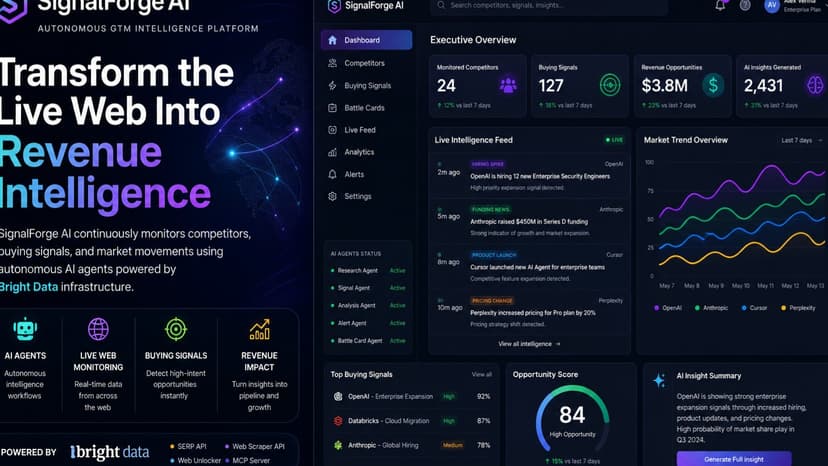Viewport: 828px width, 466px height.
Task: Click the AI Insights Generated brain icon
Action: (x=815, y=85)
